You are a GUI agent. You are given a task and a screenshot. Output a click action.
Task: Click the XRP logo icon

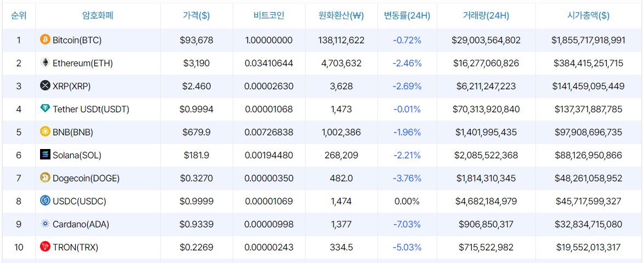pos(45,86)
